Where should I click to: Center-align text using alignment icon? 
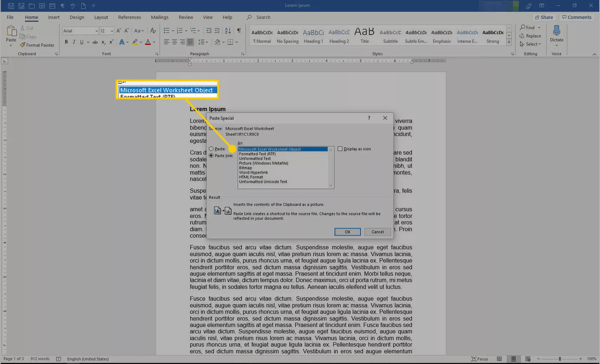pyautogui.click(x=174, y=42)
